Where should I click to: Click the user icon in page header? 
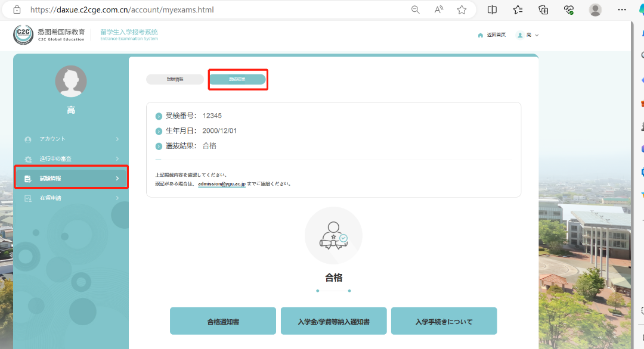[x=520, y=35]
